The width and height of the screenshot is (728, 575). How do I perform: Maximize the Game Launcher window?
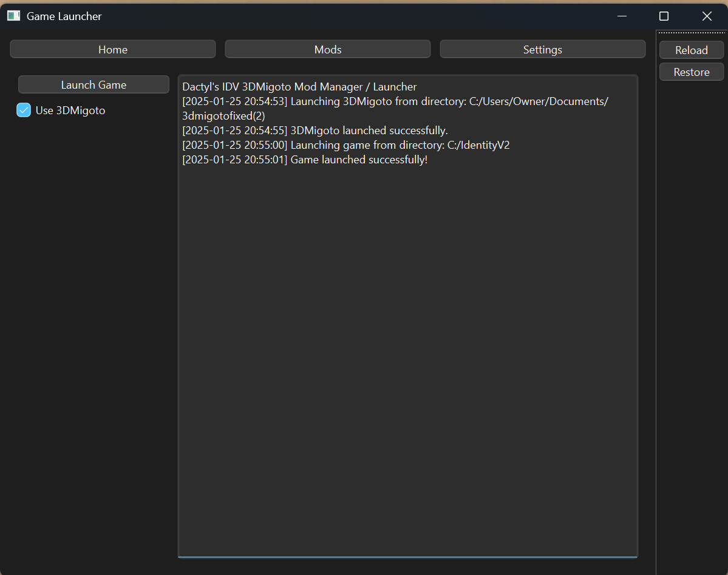[x=664, y=16]
